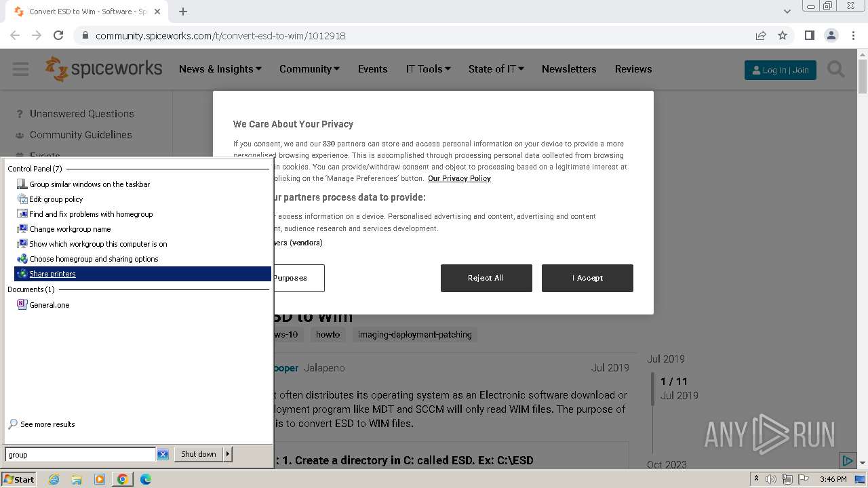Open shut down options arrow
Screen dimensions: 868x488
tap(228, 454)
